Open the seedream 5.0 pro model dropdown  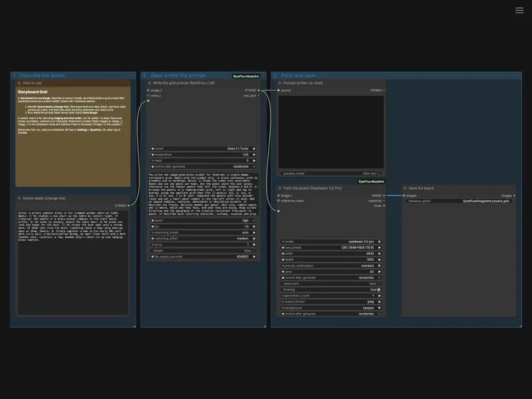(x=331, y=241)
